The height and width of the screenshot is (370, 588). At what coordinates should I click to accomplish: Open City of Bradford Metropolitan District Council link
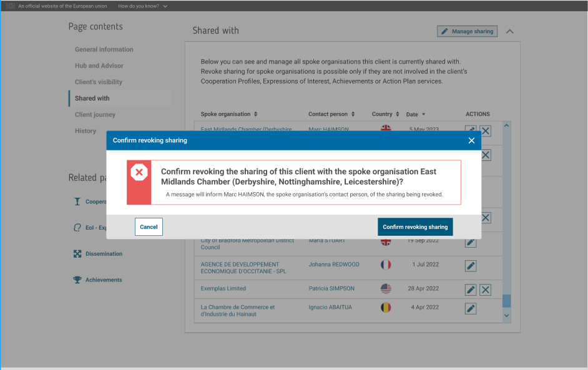click(247, 244)
